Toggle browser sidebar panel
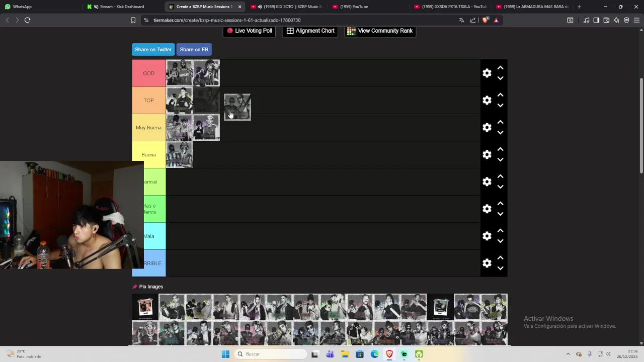 (x=596, y=20)
